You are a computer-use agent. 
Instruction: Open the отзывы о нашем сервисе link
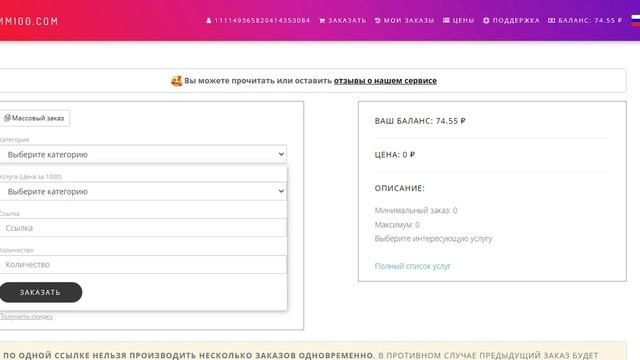pos(385,81)
